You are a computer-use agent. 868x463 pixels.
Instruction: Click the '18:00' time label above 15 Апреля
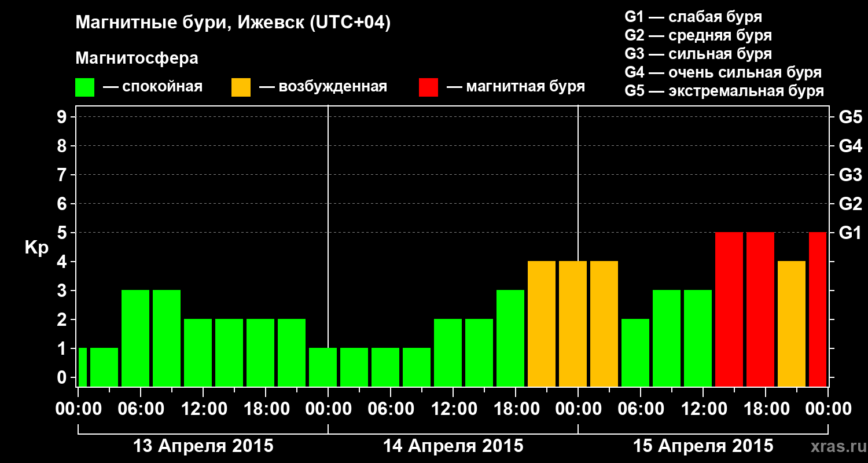click(766, 409)
